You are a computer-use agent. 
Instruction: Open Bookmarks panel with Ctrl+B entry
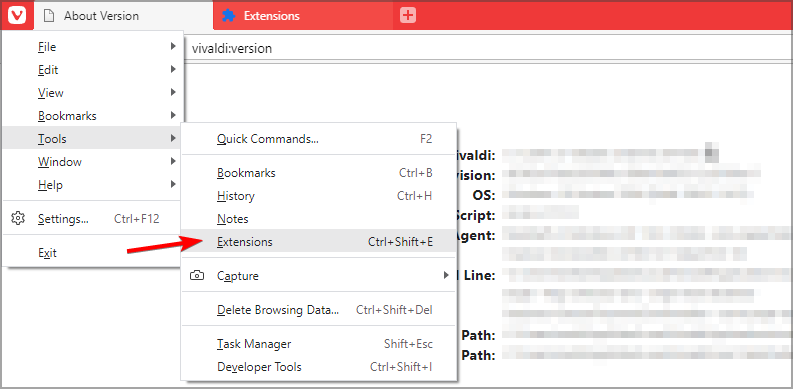click(319, 172)
